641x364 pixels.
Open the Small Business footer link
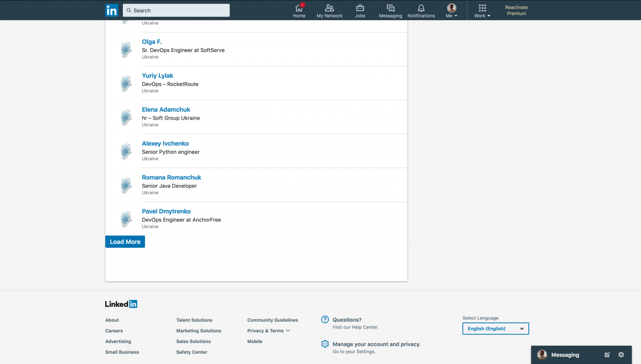(x=122, y=352)
